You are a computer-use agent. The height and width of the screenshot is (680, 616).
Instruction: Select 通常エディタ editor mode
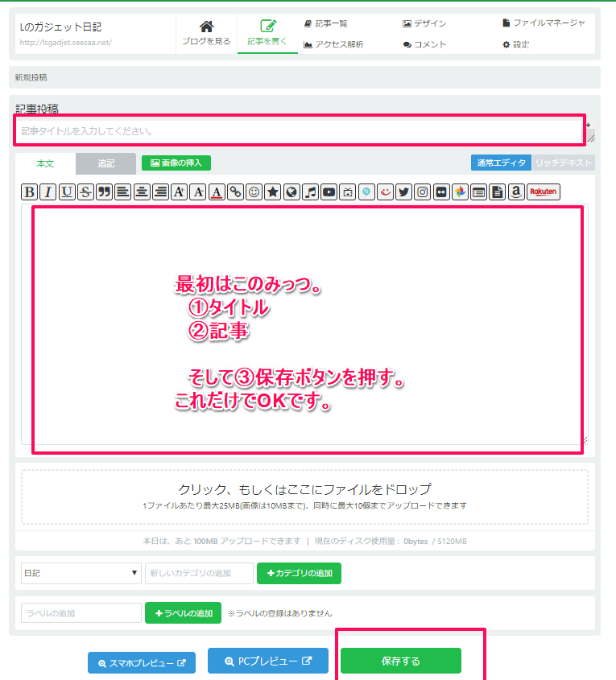coord(501,163)
